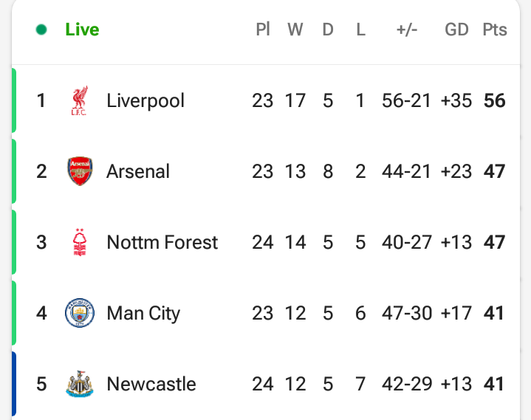Click the W column header
Viewport: 531px width, 420px height.
pyautogui.click(x=295, y=30)
